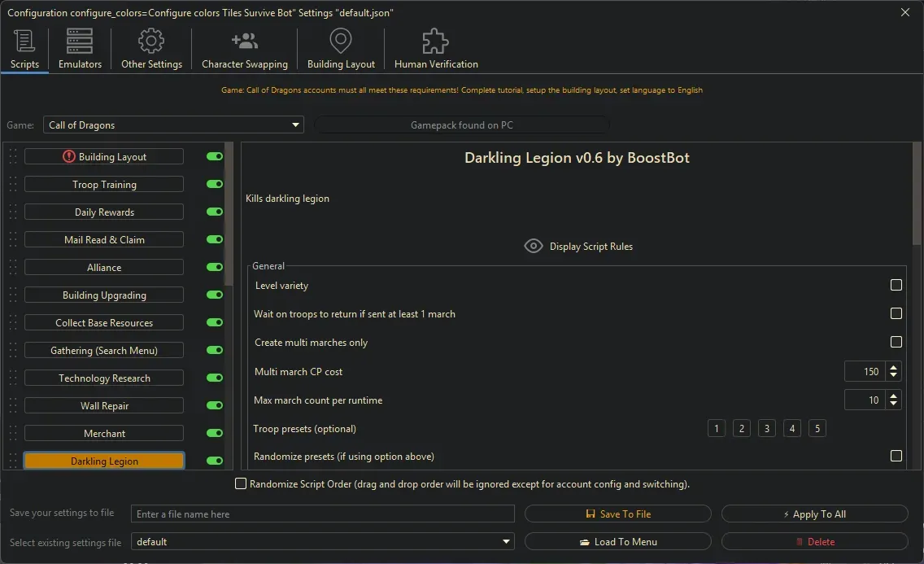Click the Display Script Rules eye icon
The height and width of the screenshot is (564, 924).
534,245
